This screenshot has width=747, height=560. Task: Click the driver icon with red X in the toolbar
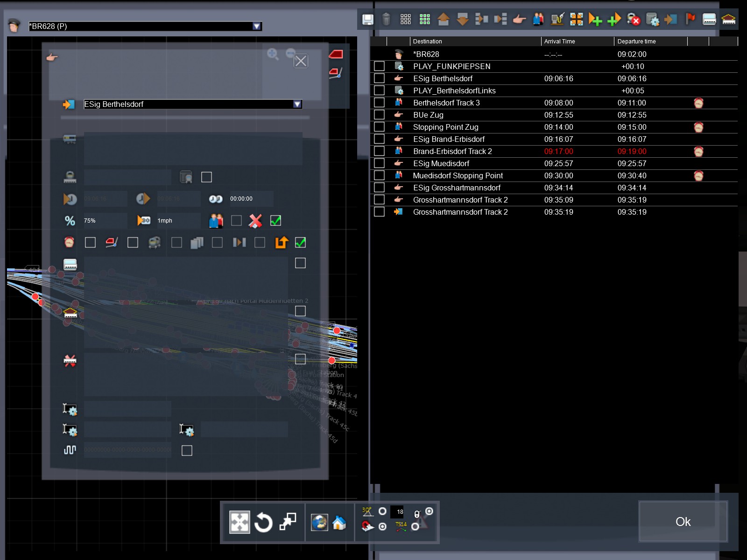(634, 19)
